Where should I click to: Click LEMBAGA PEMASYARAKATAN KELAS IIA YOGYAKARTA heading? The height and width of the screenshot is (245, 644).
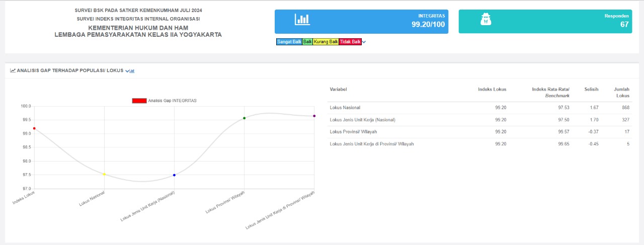[x=138, y=35]
